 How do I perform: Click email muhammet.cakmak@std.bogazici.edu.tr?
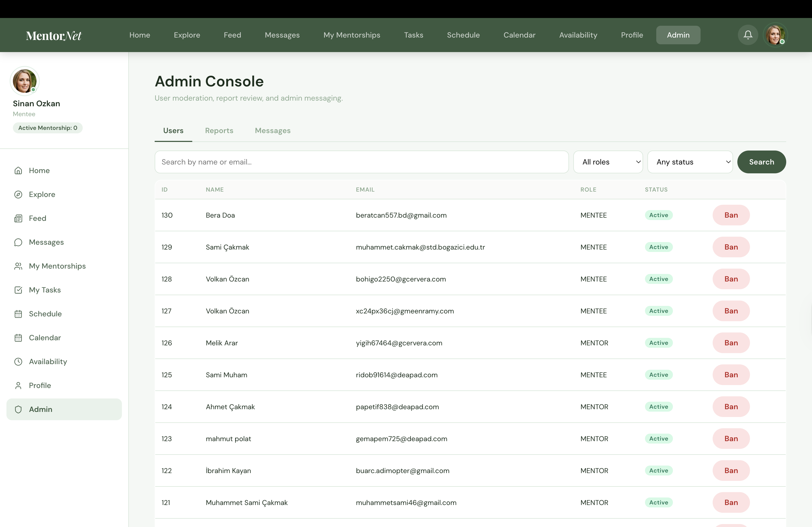tap(420, 247)
